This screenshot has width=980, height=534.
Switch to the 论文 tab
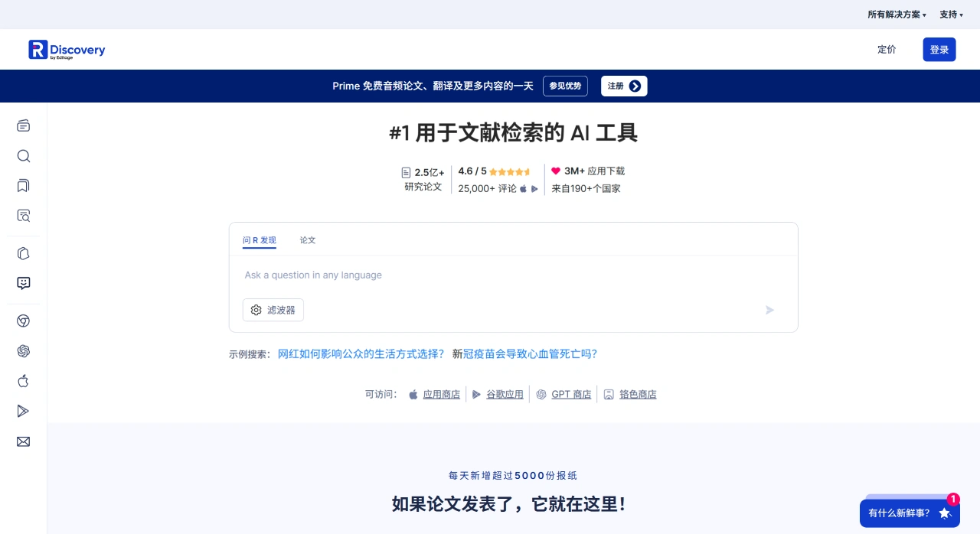pyautogui.click(x=308, y=239)
